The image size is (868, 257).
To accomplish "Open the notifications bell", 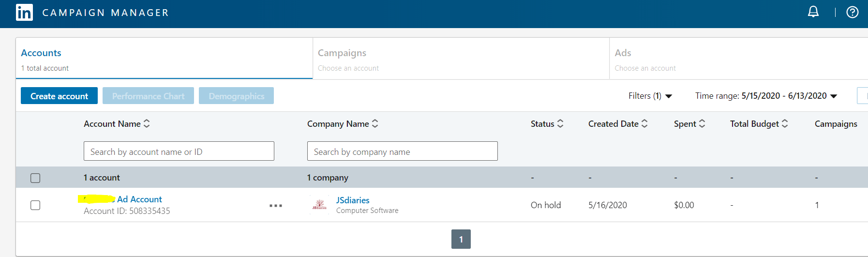I will [813, 12].
